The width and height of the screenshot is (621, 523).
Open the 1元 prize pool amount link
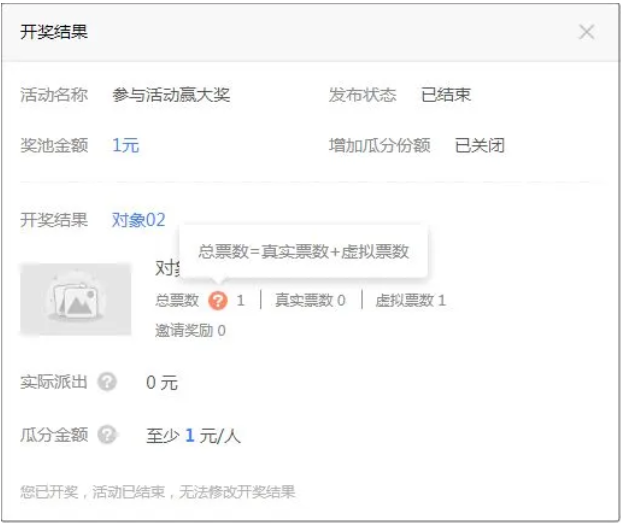pos(125,146)
